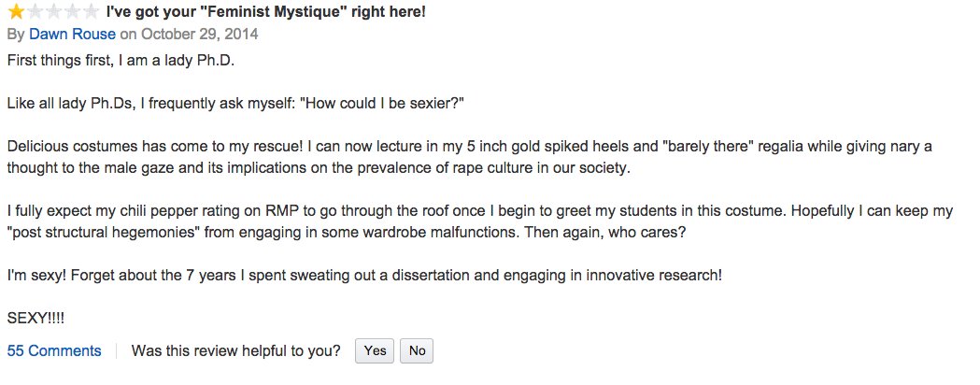Viewport: 980px width, 385px height.
Task: Click the filled gold first star
Action: coord(16,11)
